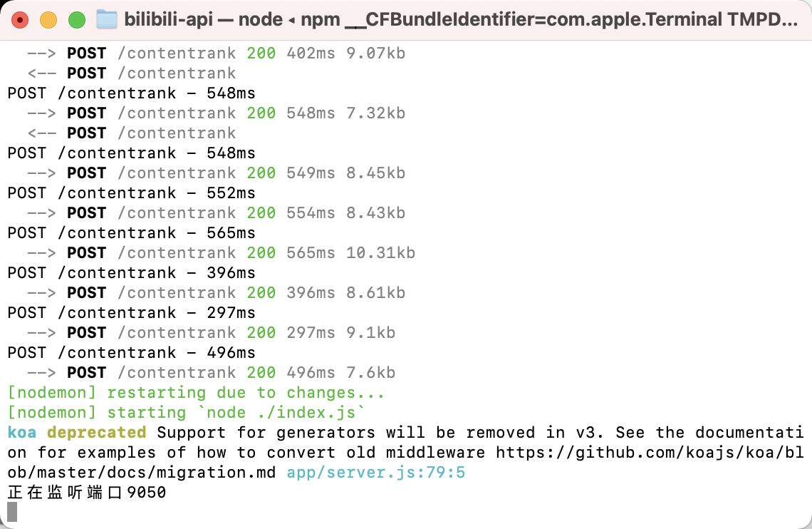The height and width of the screenshot is (529, 812).
Task: Close the bilibili-api terminal window
Action: [20, 20]
